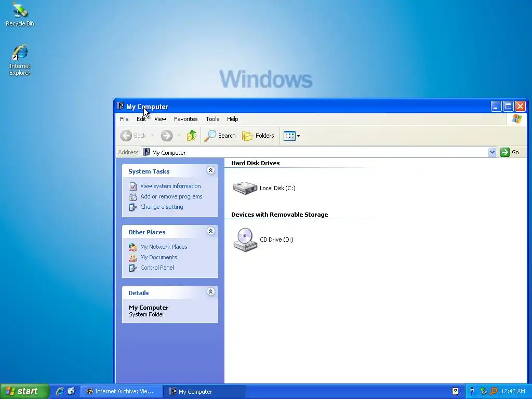Open the Help menu
Image resolution: width=532 pixels, height=399 pixels.
coord(232,119)
